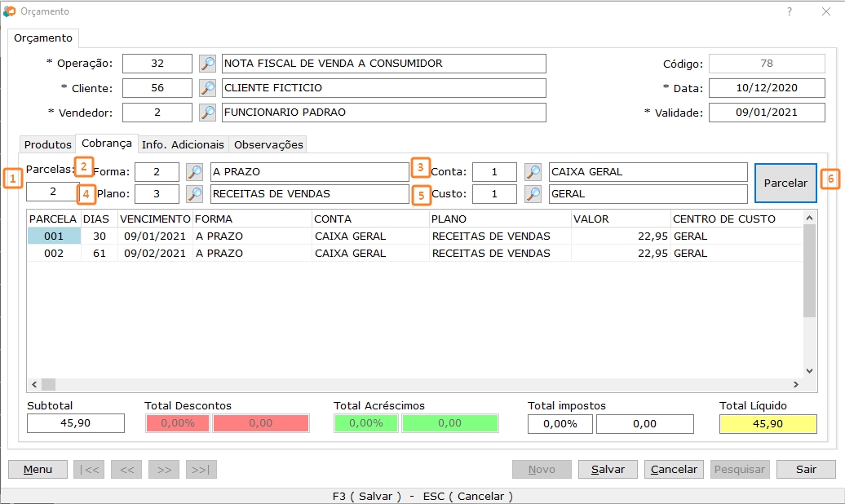Click the Vendedor search magnifier icon
Image resolution: width=845 pixels, height=504 pixels.
[208, 113]
